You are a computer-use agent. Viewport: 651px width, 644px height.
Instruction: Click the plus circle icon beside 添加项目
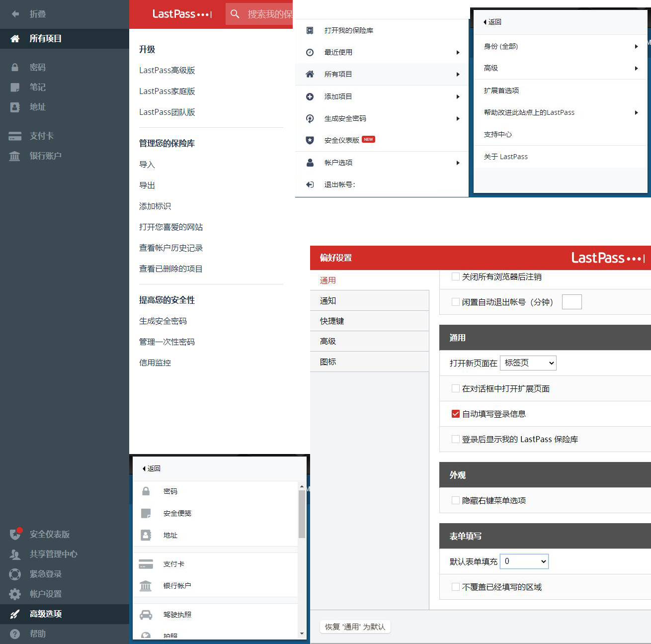point(310,96)
